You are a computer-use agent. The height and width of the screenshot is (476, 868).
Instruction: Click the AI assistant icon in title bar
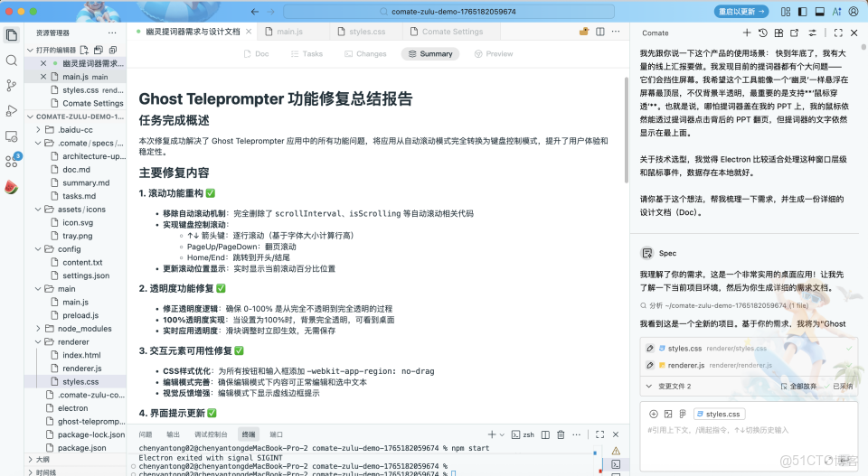836,11
